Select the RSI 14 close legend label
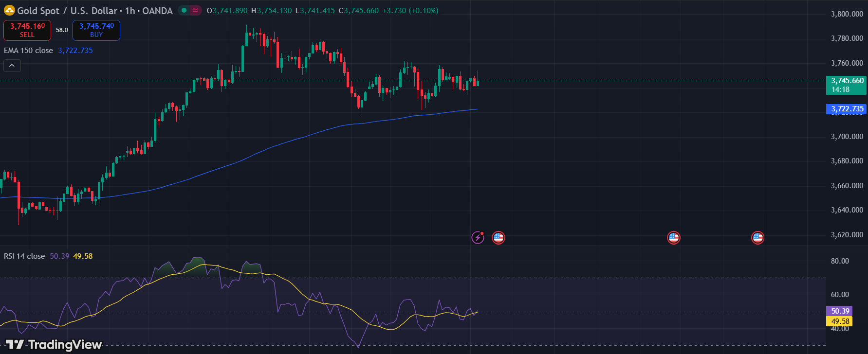Viewport: 868px width, 354px height. pyautogui.click(x=24, y=256)
